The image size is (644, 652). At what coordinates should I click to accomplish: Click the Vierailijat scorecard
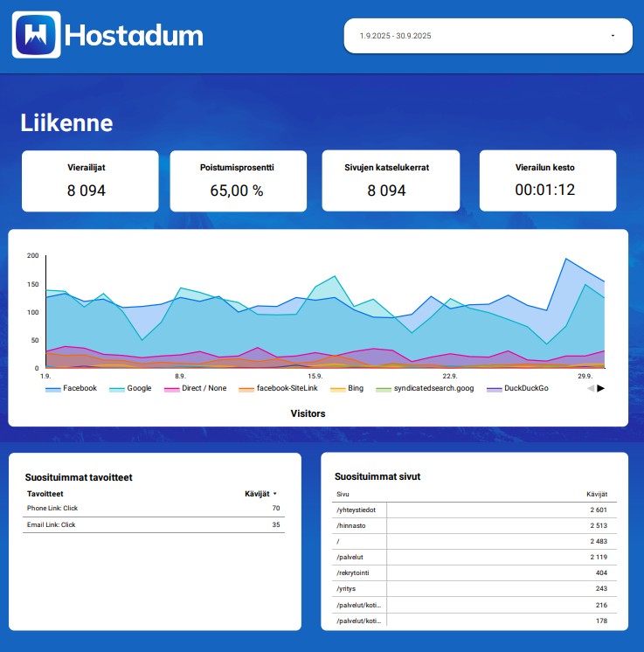click(90, 181)
